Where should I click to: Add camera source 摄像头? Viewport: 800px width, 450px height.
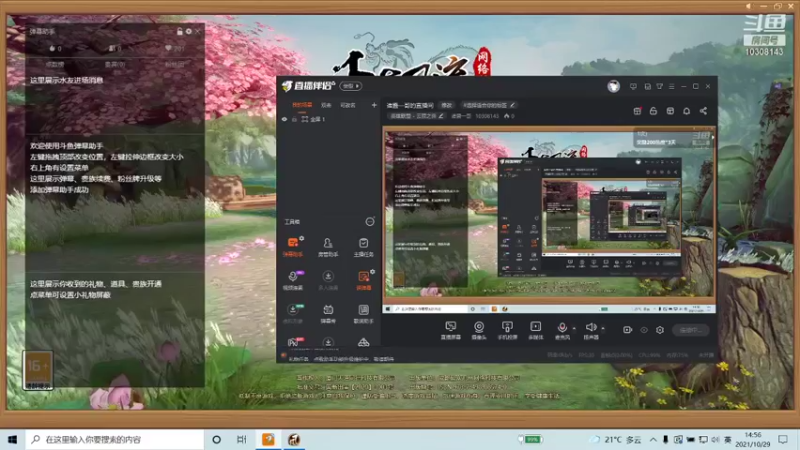[x=479, y=330]
